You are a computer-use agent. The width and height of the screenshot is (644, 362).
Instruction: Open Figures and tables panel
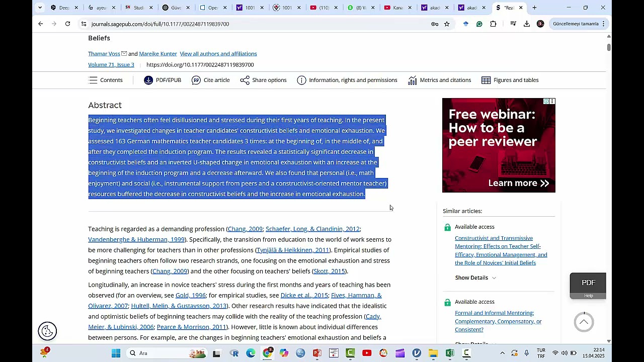coord(510,80)
